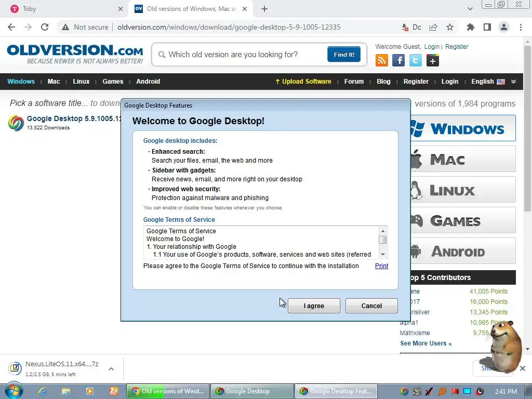Image resolution: width=532 pixels, height=399 pixels.
Task: Switch to Google Desktop Feat... taskbar window
Action: pos(336,391)
